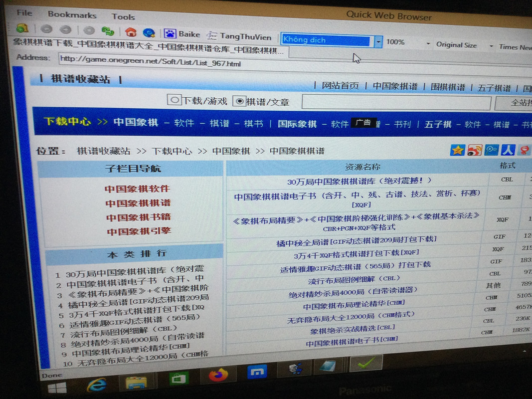Open 网站首页 in the top navigation
This screenshot has width=532, height=399.
point(341,86)
